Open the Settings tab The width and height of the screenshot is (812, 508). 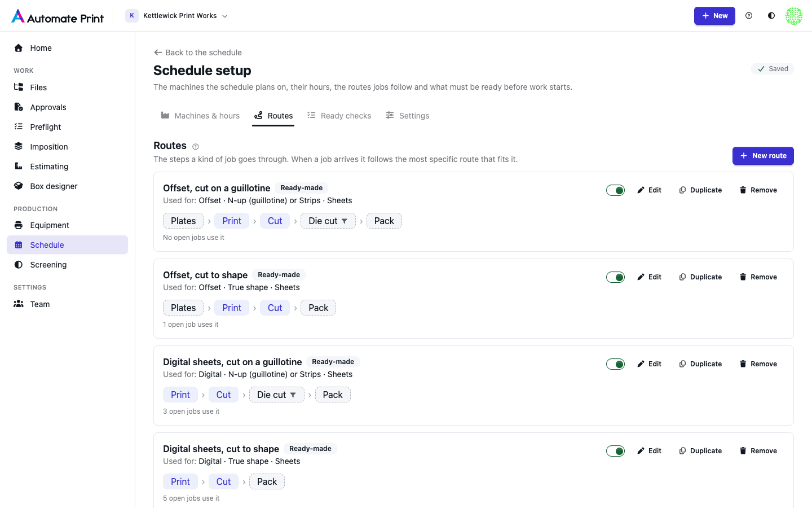(x=408, y=116)
